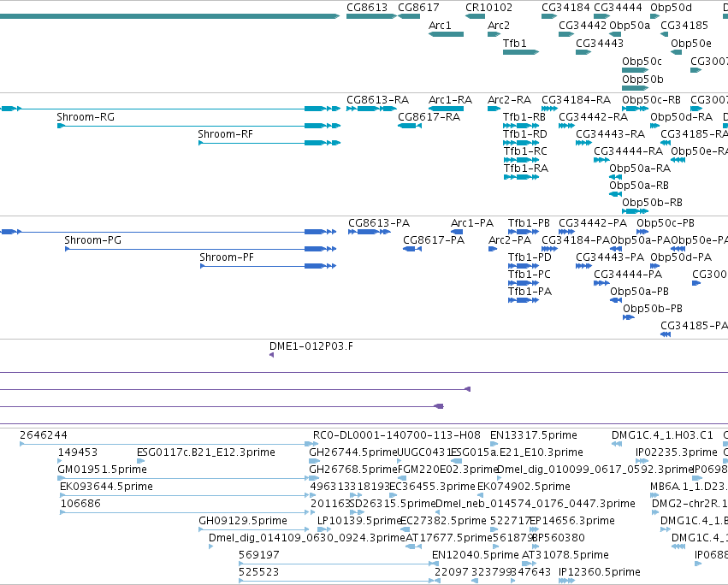Select the CG34185 gene label

coord(684,26)
